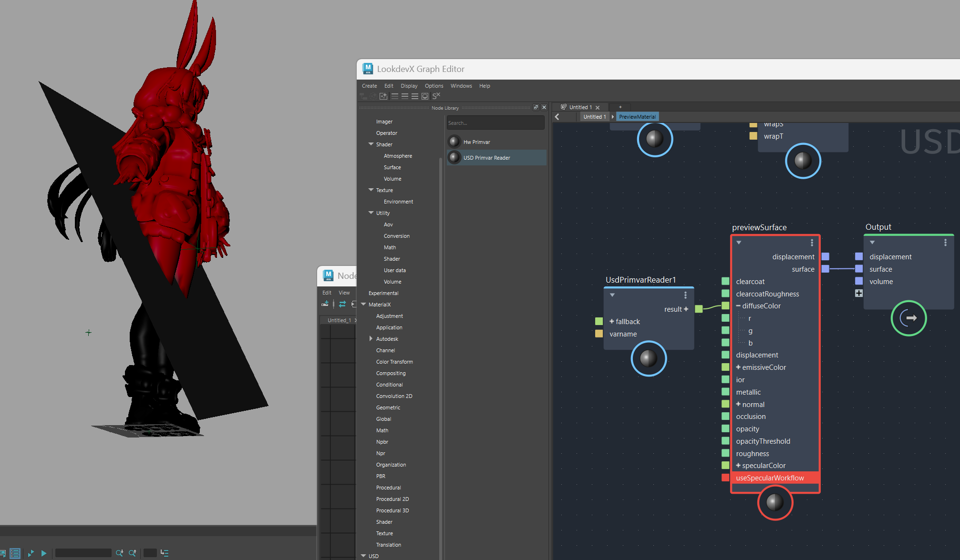Screen dimensions: 960x560
Task: Collapse the previewSurface node triangle
Action: click(x=739, y=243)
